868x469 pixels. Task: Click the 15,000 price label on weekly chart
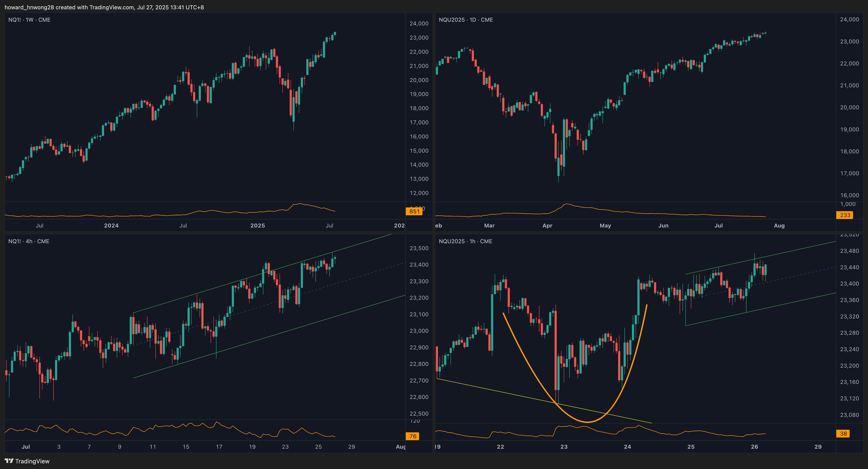tap(419, 151)
